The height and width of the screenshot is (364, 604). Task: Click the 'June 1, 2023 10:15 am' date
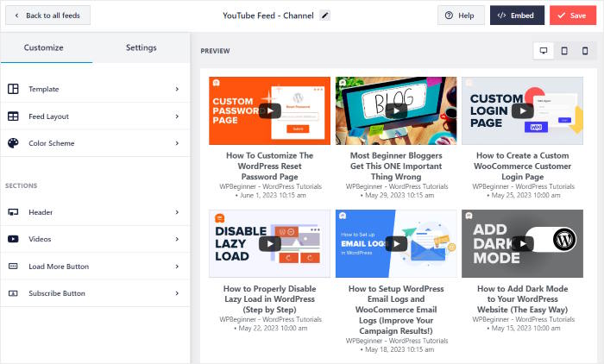coord(273,195)
